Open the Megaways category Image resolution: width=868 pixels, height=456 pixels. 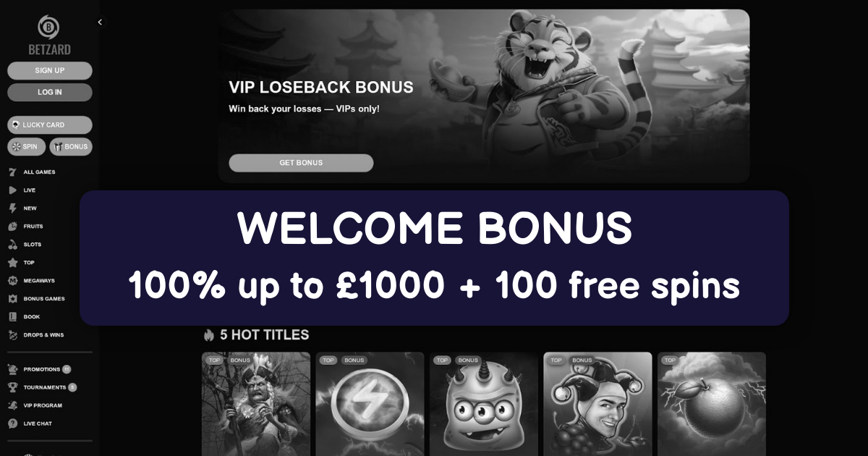[x=32, y=281]
